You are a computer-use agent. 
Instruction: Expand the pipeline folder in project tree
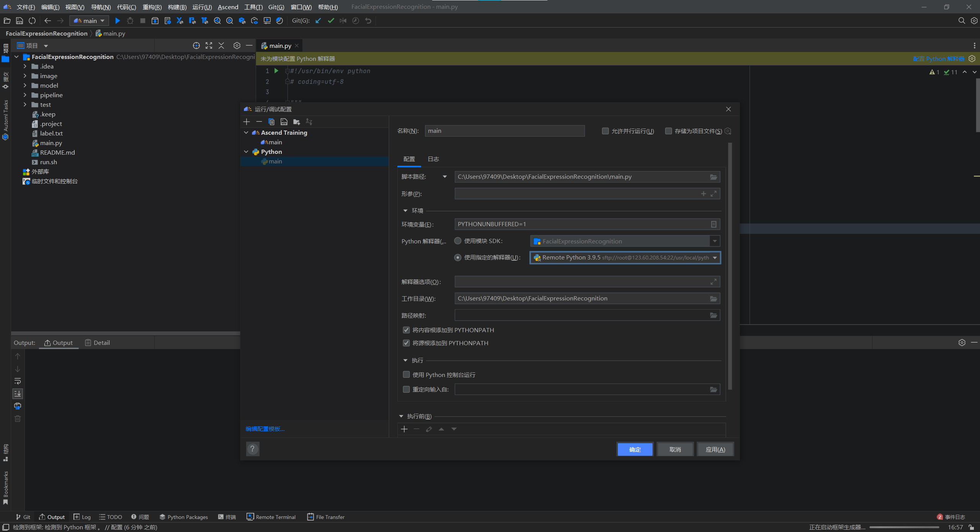point(25,95)
